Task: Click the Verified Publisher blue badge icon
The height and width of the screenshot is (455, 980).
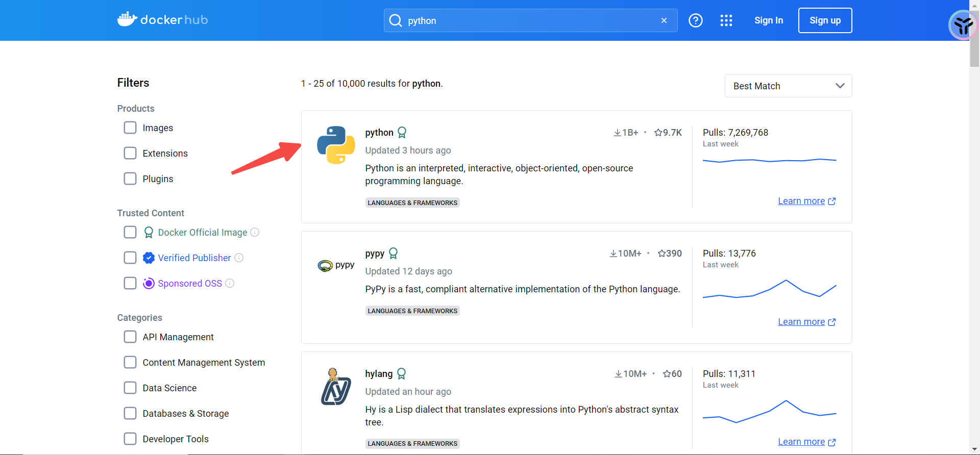Action: 149,258
